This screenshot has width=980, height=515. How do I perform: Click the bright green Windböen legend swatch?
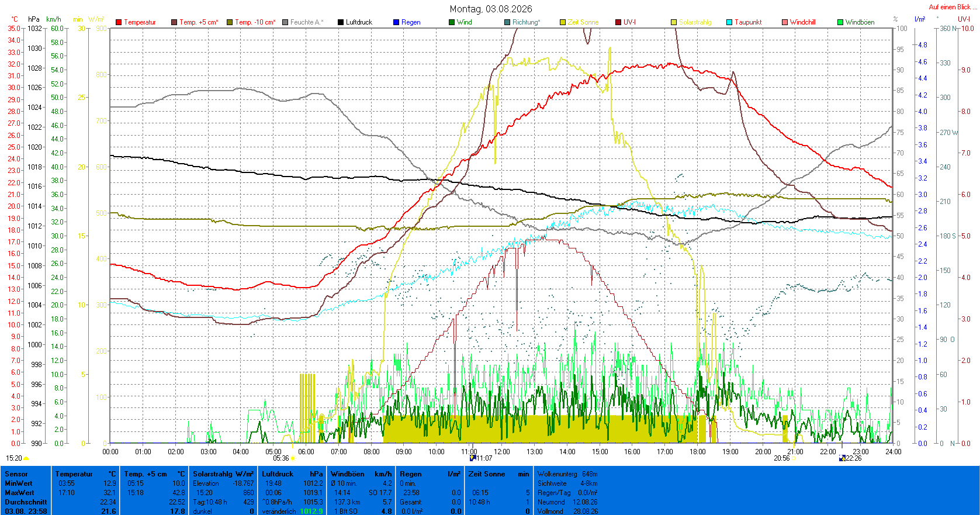click(840, 22)
